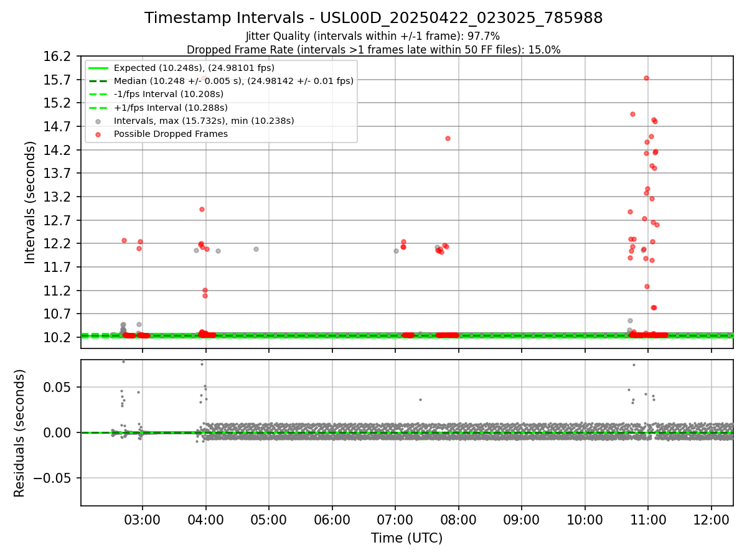
Task: Click legend entry "Possible Dropped Frames"
Action: click(x=171, y=134)
